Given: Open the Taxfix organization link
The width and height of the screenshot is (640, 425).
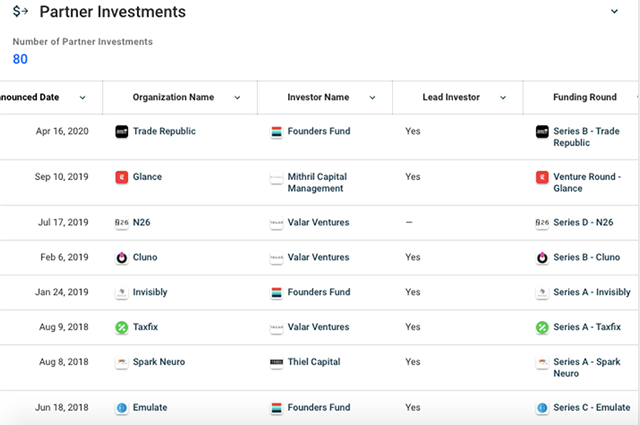Looking at the screenshot, I should click(x=145, y=327).
